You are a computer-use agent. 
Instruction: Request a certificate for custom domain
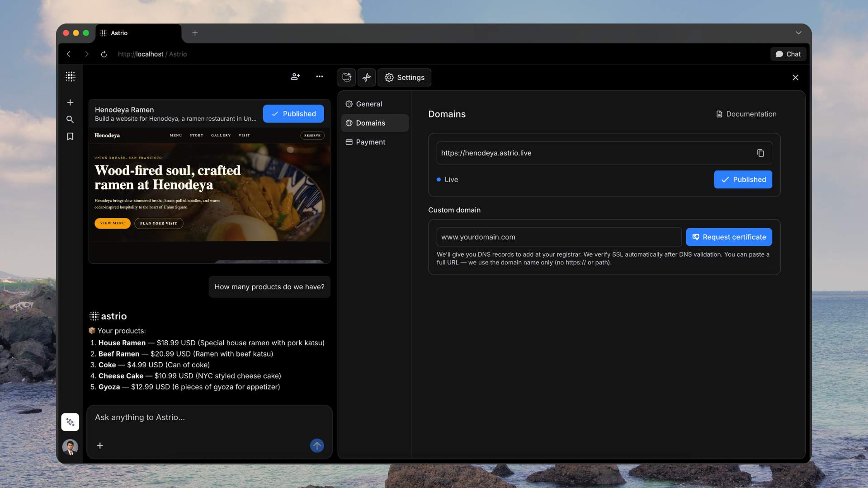pyautogui.click(x=729, y=237)
